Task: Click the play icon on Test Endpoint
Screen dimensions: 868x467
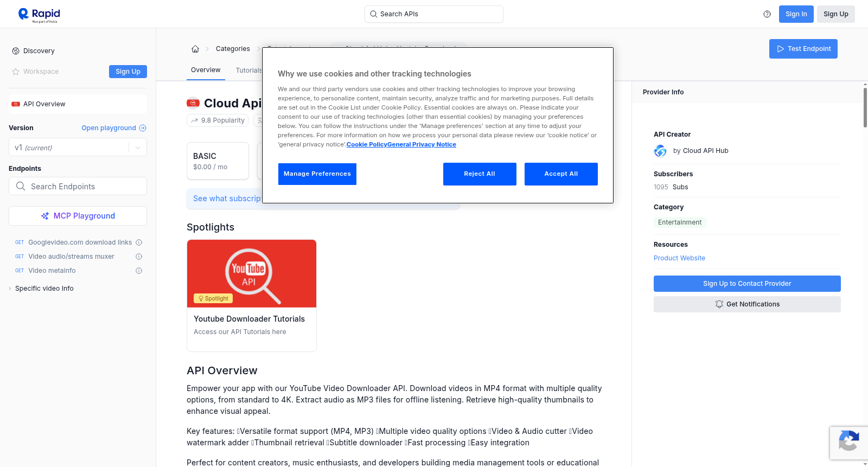Action: click(781, 49)
